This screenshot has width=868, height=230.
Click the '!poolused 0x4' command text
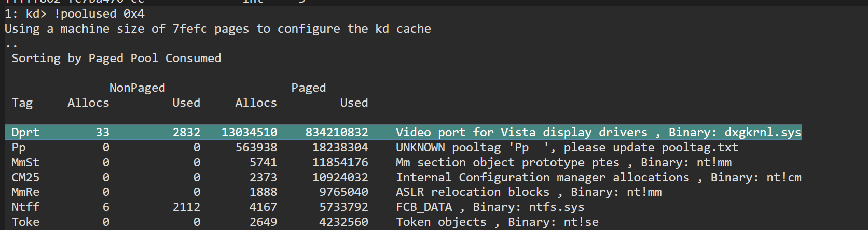(99, 13)
